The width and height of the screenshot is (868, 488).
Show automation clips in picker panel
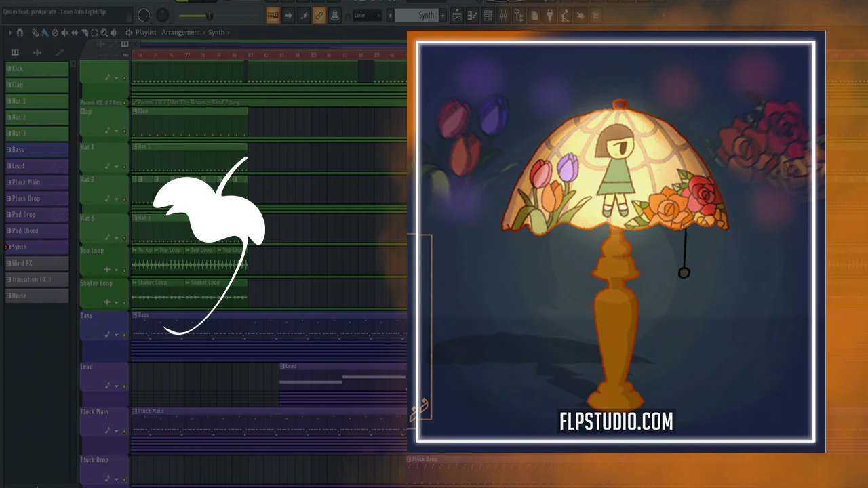click(60, 52)
